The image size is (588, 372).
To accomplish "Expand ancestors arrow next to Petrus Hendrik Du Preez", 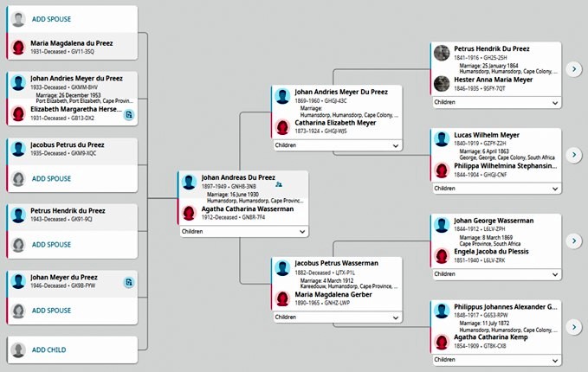I will tap(574, 69).
